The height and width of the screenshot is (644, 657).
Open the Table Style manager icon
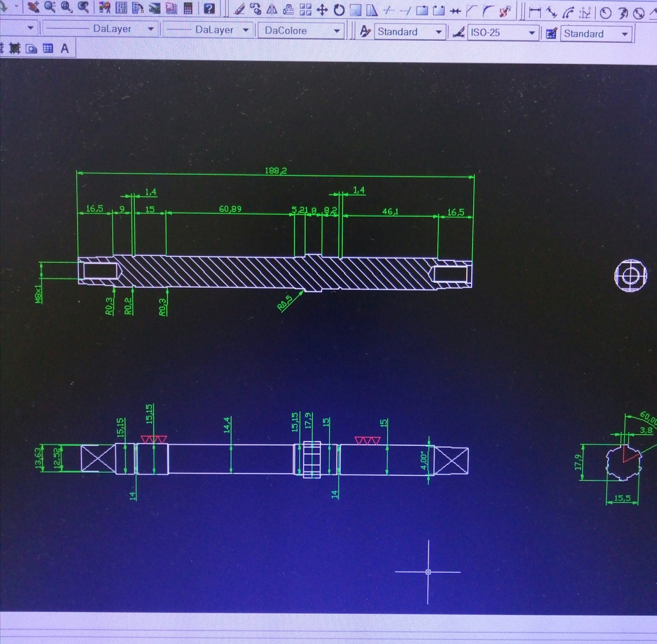(551, 33)
